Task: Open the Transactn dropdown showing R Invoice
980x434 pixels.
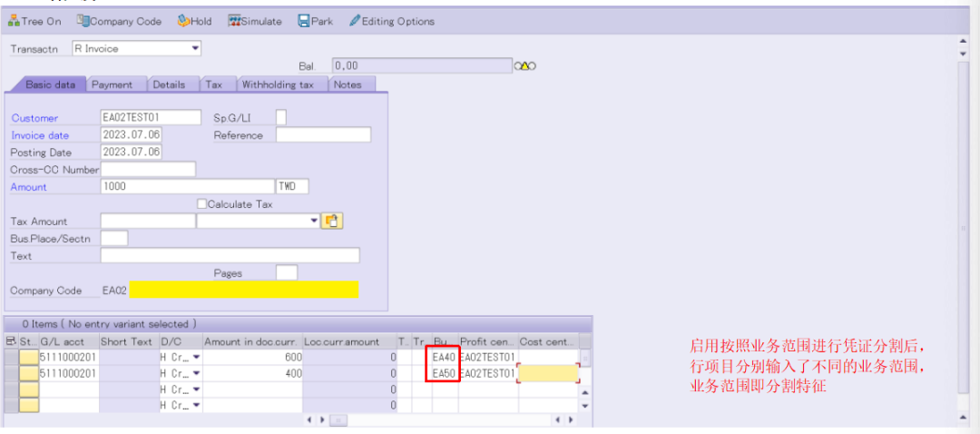Action: [195, 48]
